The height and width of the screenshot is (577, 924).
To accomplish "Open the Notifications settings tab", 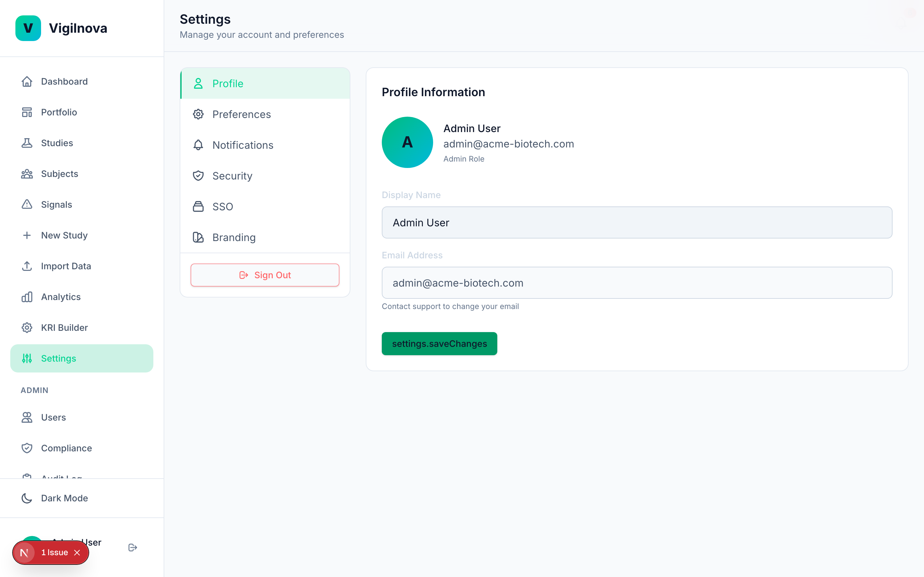I will [243, 145].
